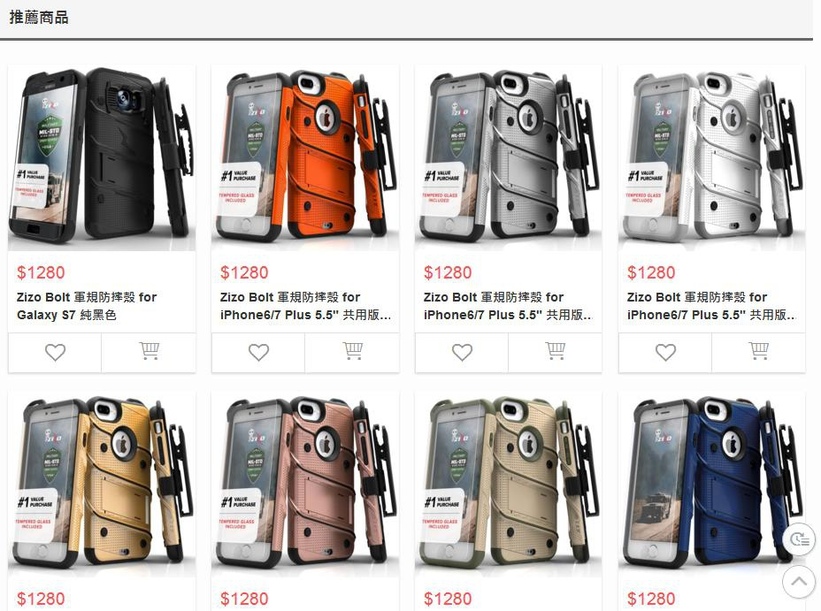
Task: Add gray iPhone case to cart
Action: (x=555, y=352)
